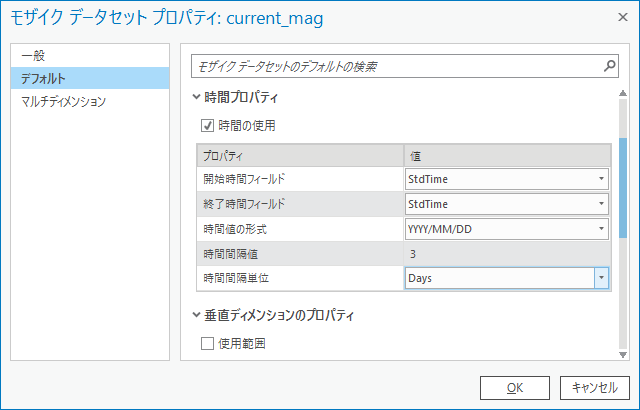Select the 一般 tab

pos(34,56)
